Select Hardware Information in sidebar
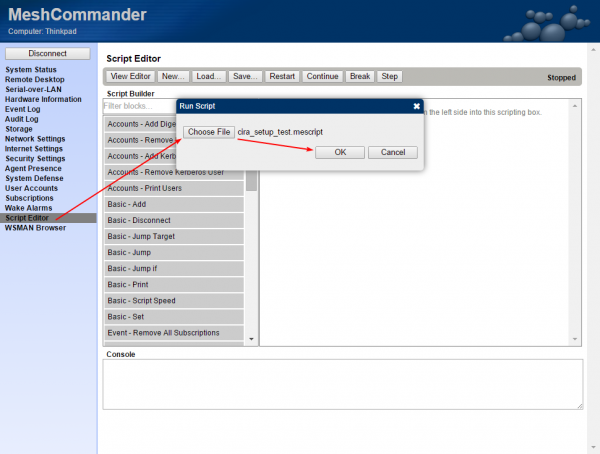The image size is (600, 454). coord(43,99)
